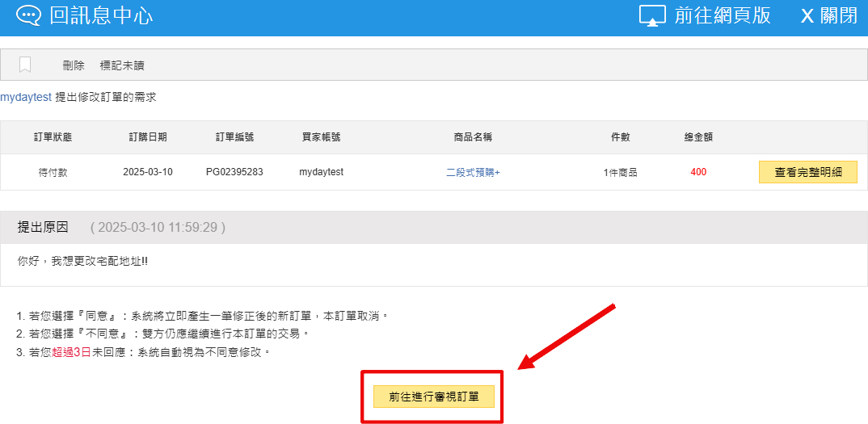Click the 待付款 order status cell

53,172
